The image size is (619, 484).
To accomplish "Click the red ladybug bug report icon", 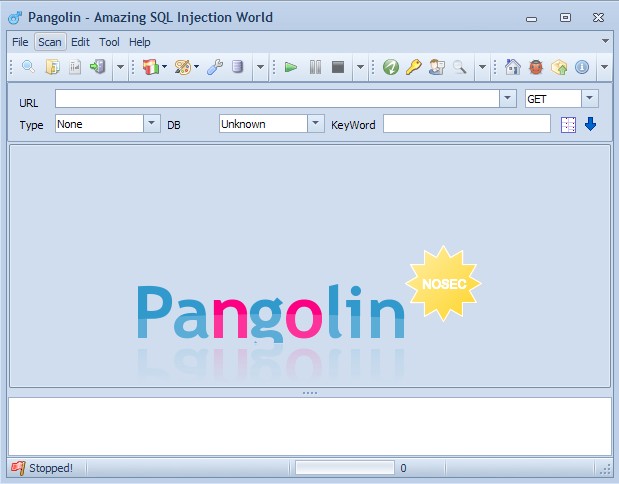I will click(x=536, y=67).
